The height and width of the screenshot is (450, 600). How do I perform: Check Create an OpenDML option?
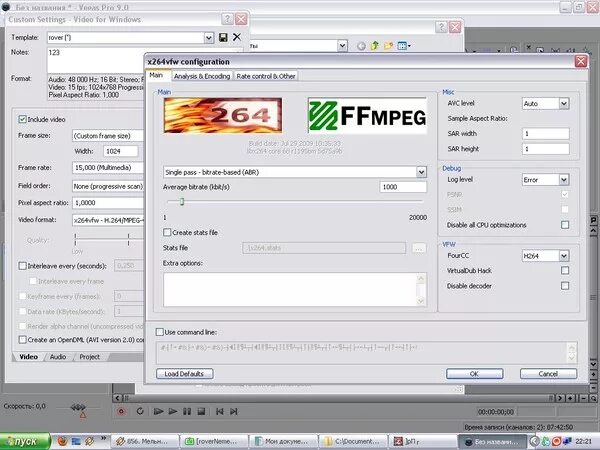tap(23, 339)
